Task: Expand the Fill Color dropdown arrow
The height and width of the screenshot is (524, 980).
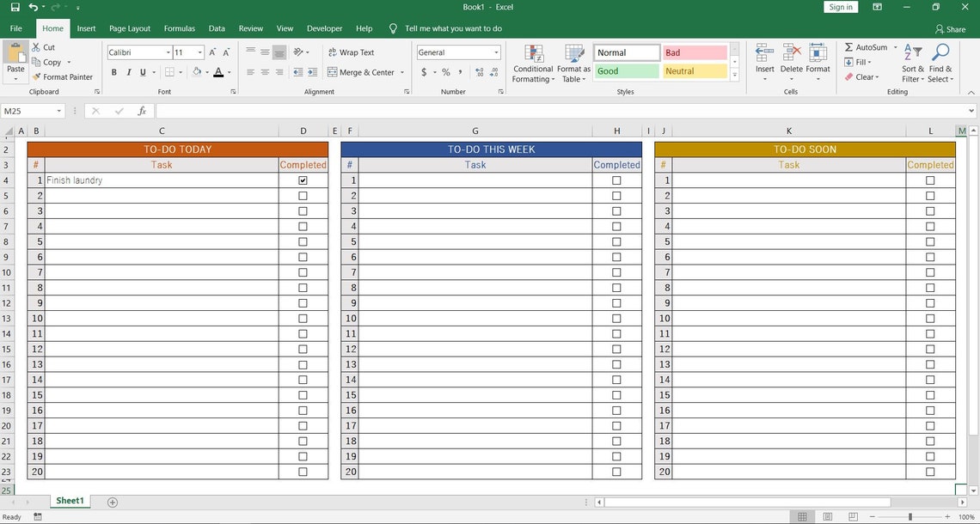Action: [x=207, y=73]
